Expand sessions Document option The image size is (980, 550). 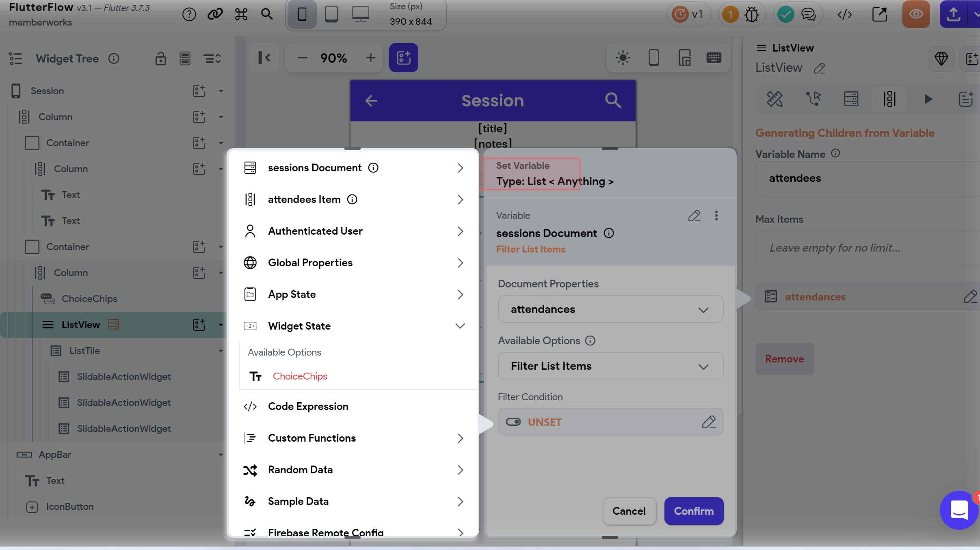[x=353, y=168]
